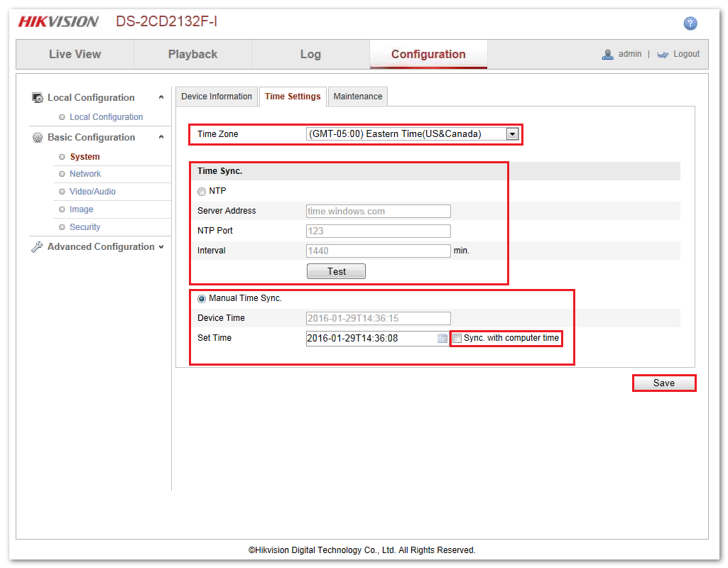Open the Maintenance tab
This screenshot has width=728, height=568.
tap(358, 97)
